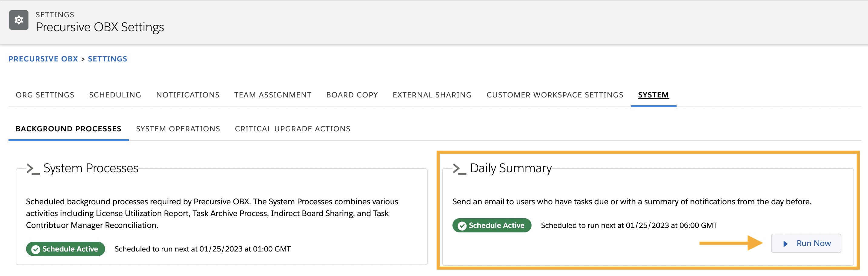This screenshot has height=276, width=868.
Task: Click the System Processes description paragraph
Action: pyautogui.click(x=212, y=213)
